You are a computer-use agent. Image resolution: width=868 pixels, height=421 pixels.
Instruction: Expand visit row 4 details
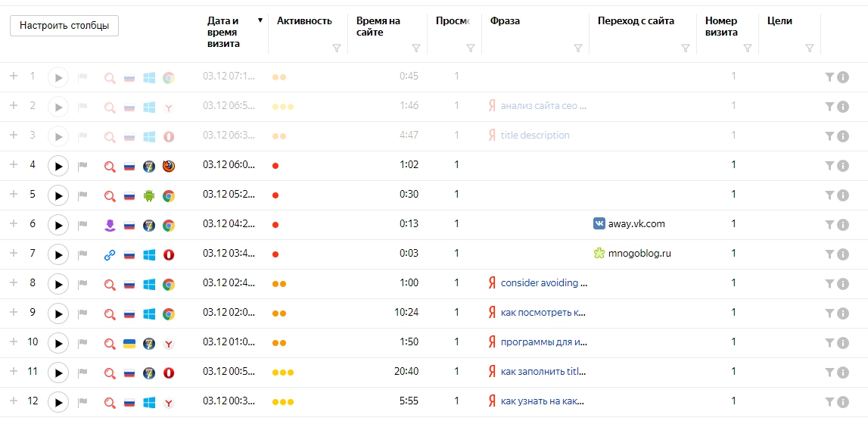[14, 164]
